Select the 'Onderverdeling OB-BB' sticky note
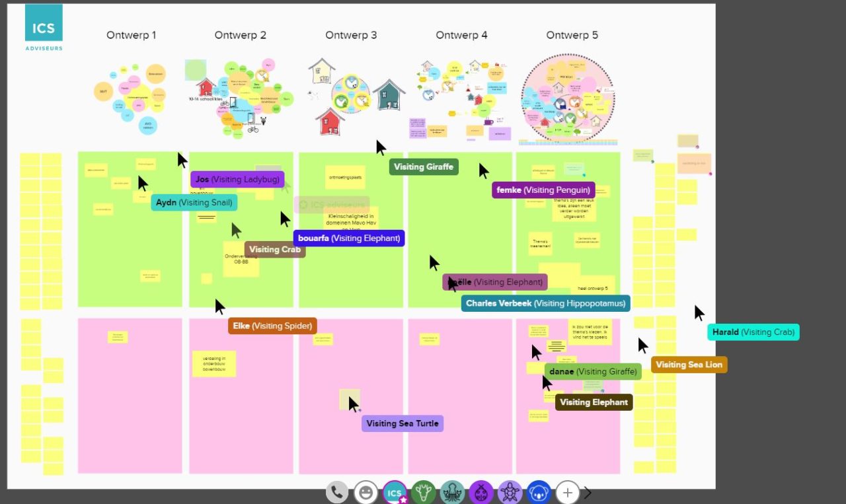846x504 pixels. pos(241,259)
